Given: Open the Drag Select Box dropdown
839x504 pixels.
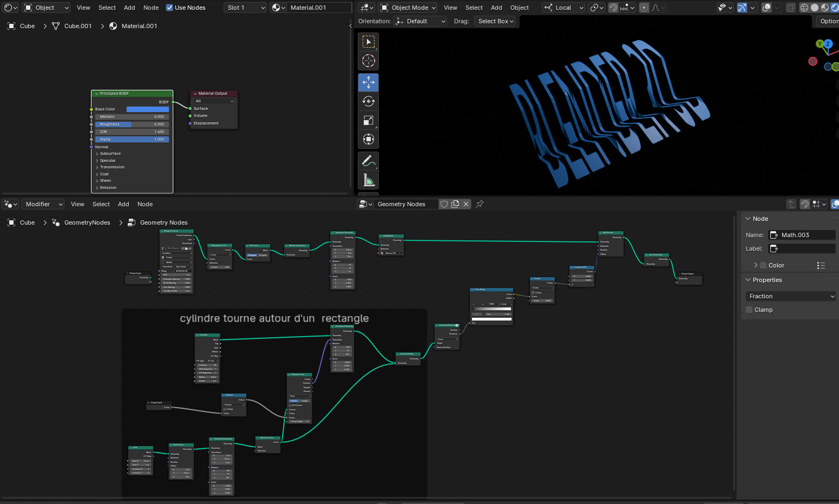Looking at the screenshot, I should (x=495, y=21).
